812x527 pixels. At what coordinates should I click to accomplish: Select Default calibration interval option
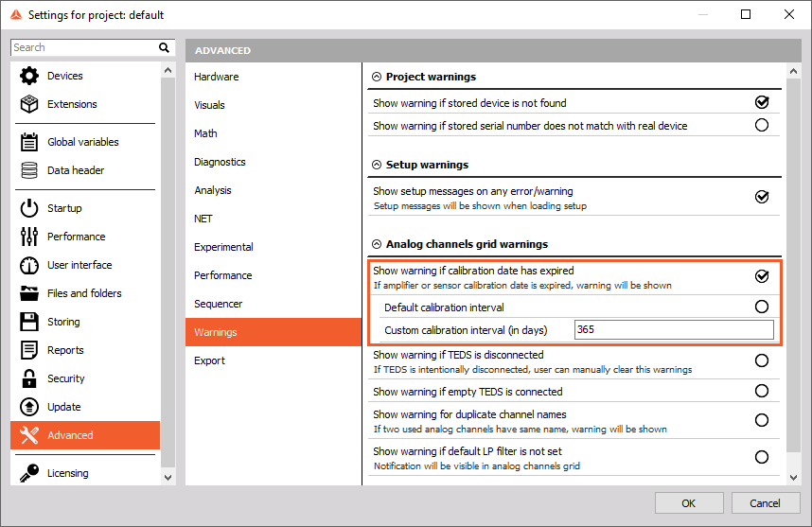click(x=761, y=307)
